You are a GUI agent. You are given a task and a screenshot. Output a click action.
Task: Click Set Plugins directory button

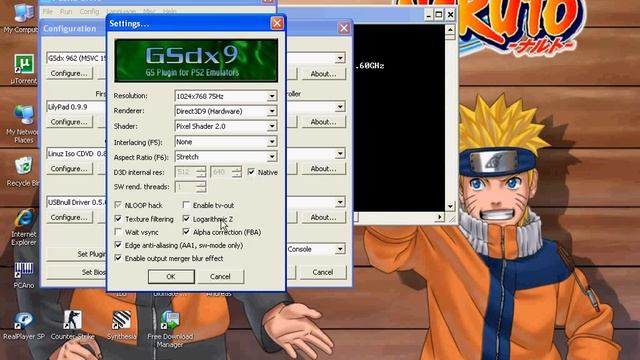click(76, 254)
